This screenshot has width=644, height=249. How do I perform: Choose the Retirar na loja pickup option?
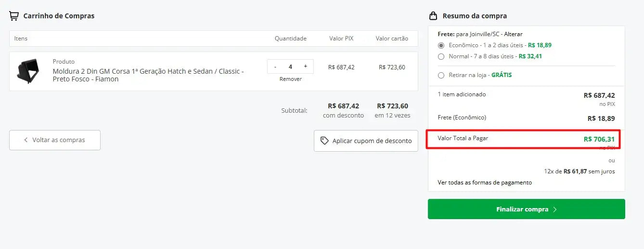click(441, 75)
